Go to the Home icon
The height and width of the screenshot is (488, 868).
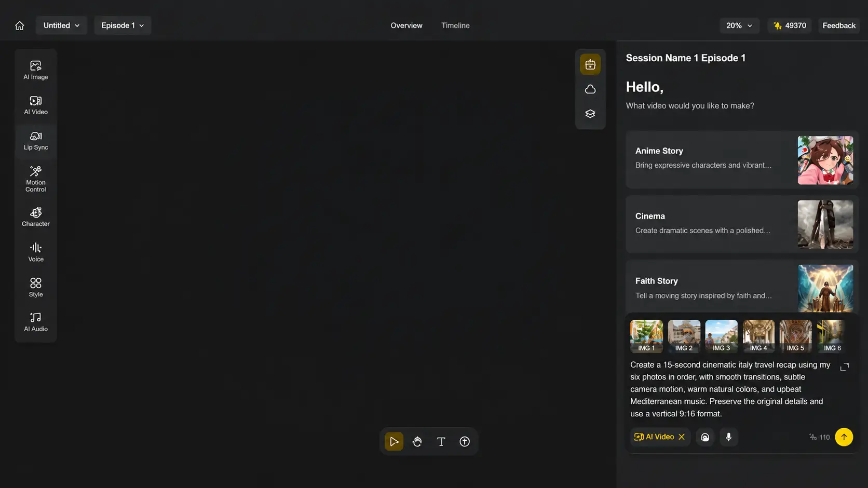(20, 25)
